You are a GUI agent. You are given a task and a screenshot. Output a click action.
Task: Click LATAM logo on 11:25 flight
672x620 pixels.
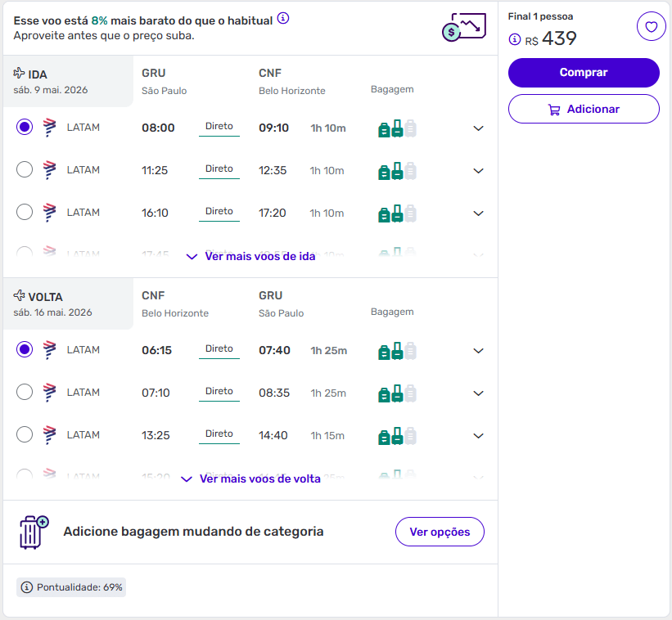click(50, 170)
